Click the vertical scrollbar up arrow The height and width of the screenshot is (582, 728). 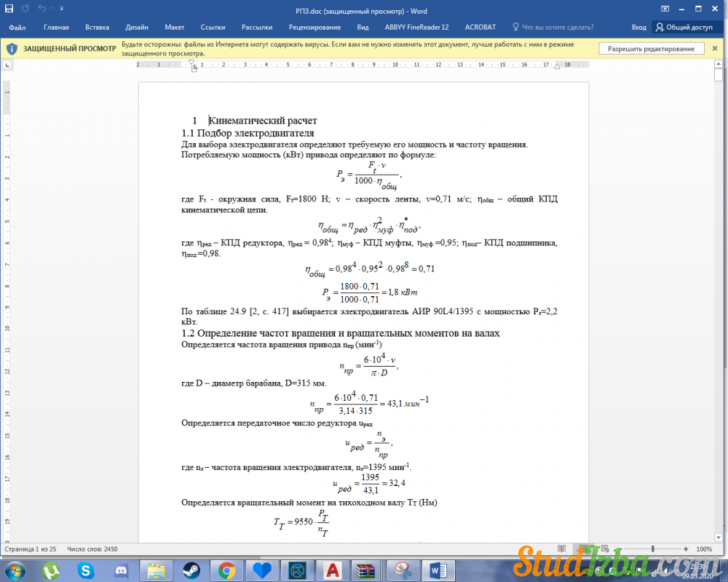pyautogui.click(x=719, y=63)
